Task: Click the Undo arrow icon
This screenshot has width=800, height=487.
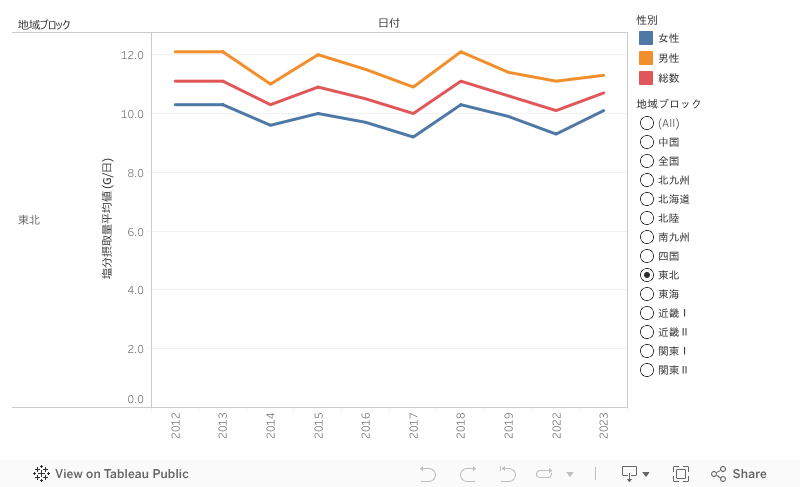Action: coord(428,474)
